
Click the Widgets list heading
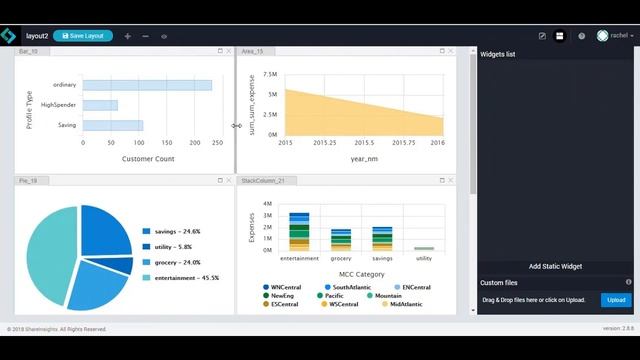click(498, 54)
